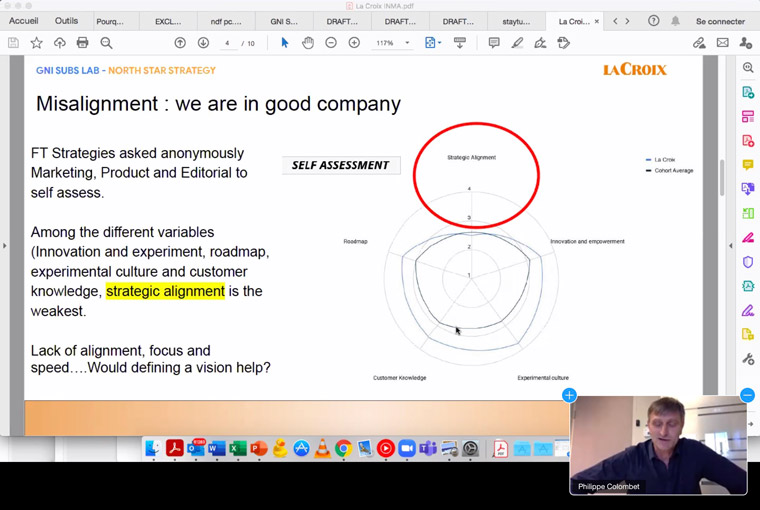Click the Save file icon
This screenshot has width=760, height=510.
coord(14,43)
